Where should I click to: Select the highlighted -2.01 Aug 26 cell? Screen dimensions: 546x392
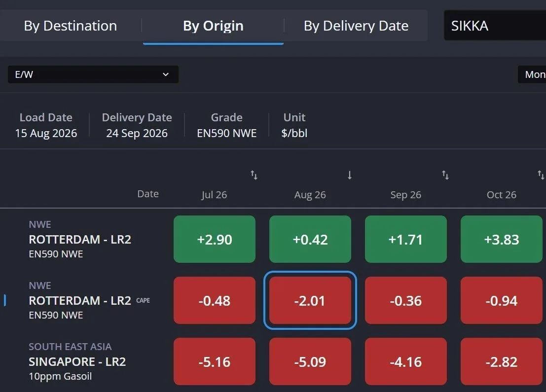[x=310, y=300]
